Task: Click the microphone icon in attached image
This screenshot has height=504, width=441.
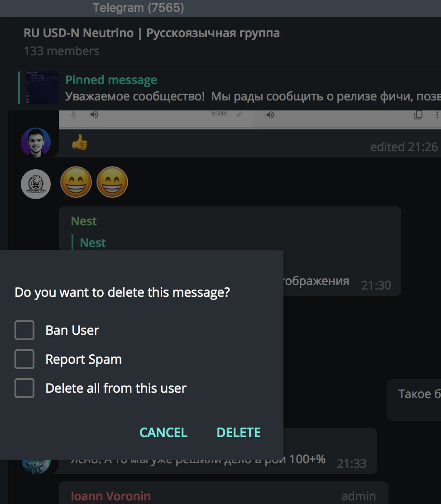Action: [x=74, y=114]
